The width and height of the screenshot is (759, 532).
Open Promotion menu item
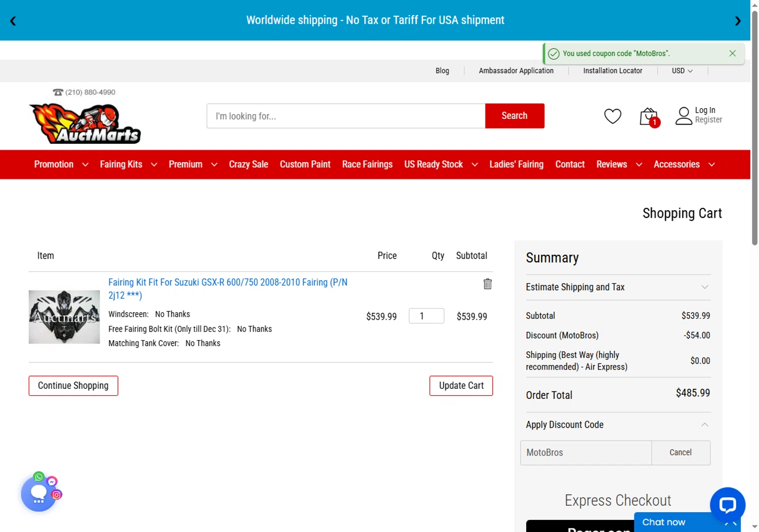click(54, 165)
